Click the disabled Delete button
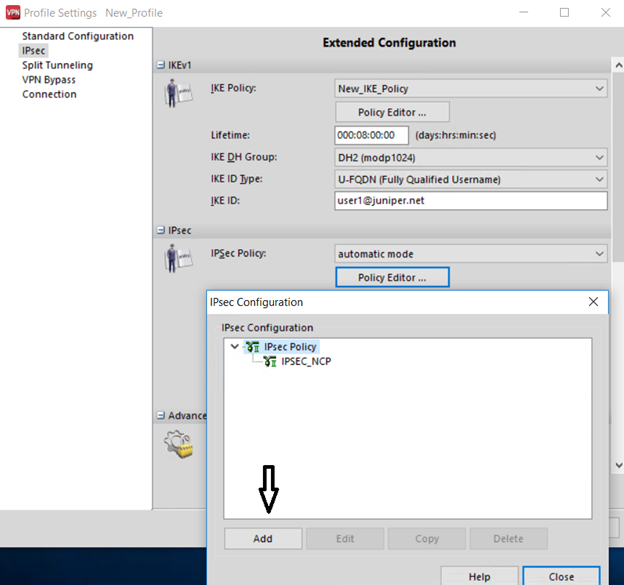This screenshot has height=585, width=624. click(x=509, y=539)
